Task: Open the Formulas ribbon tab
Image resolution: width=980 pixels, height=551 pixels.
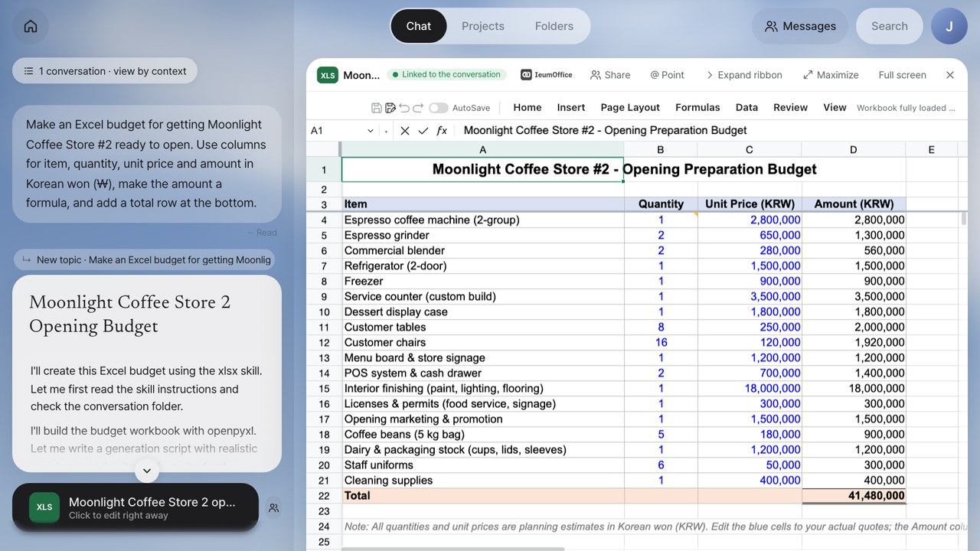Action: coord(697,108)
